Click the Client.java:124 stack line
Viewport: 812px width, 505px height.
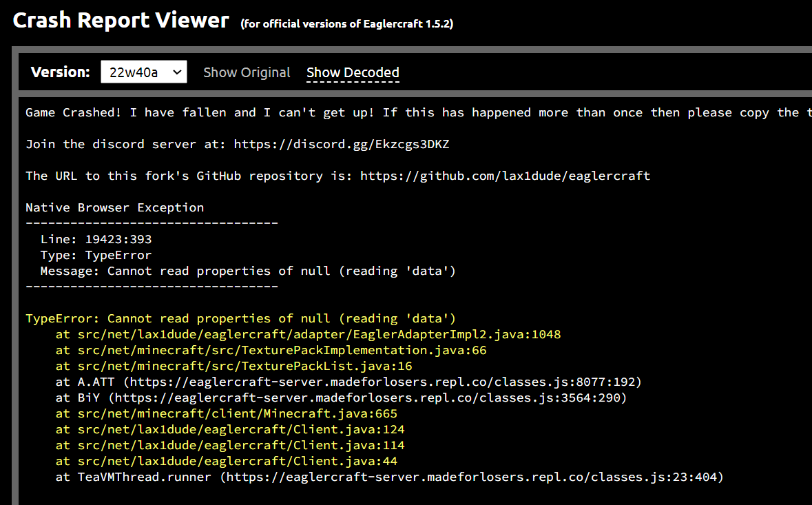[230, 430]
